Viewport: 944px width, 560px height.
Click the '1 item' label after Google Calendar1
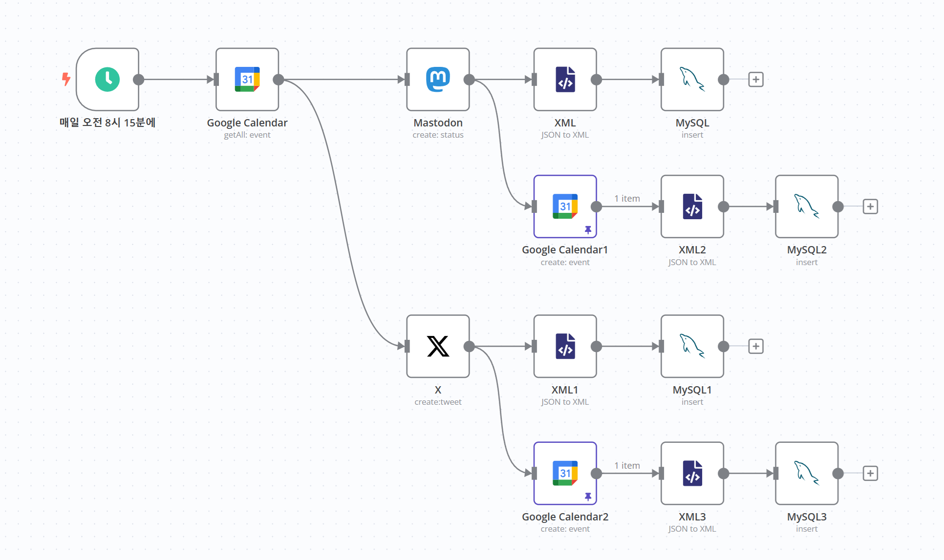[x=627, y=198]
